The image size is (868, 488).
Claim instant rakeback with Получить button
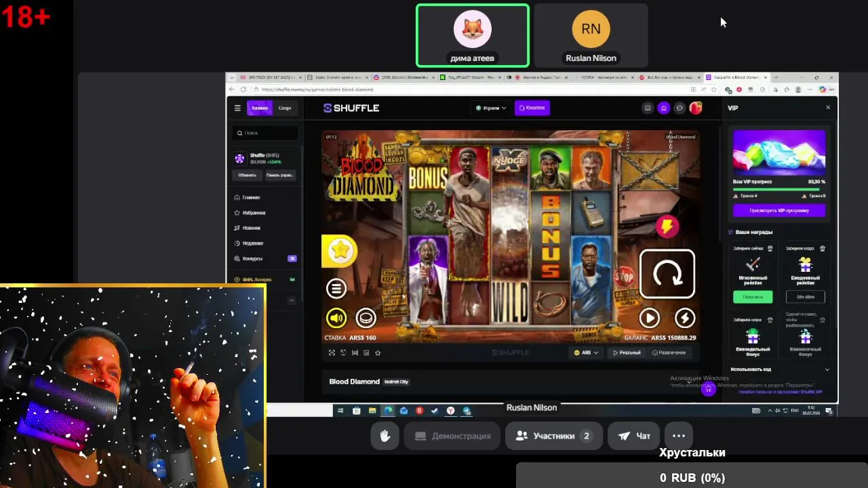(753, 297)
